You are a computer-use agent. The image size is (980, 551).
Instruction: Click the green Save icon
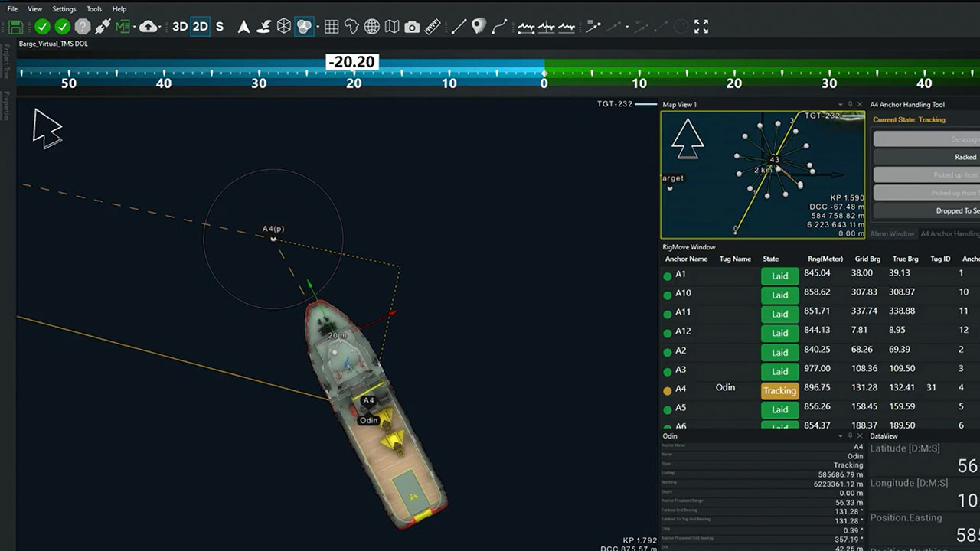click(x=15, y=27)
